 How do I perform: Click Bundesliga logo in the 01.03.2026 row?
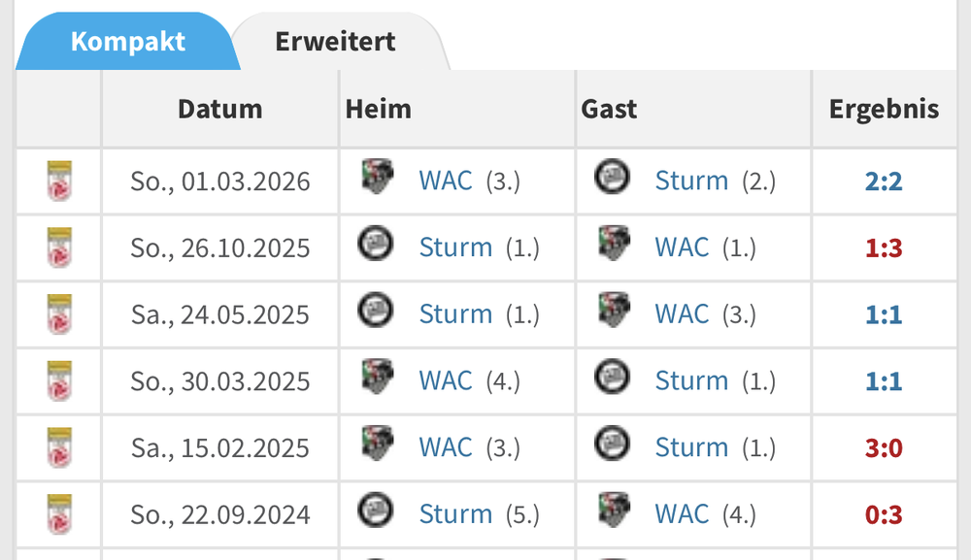pyautogui.click(x=59, y=181)
